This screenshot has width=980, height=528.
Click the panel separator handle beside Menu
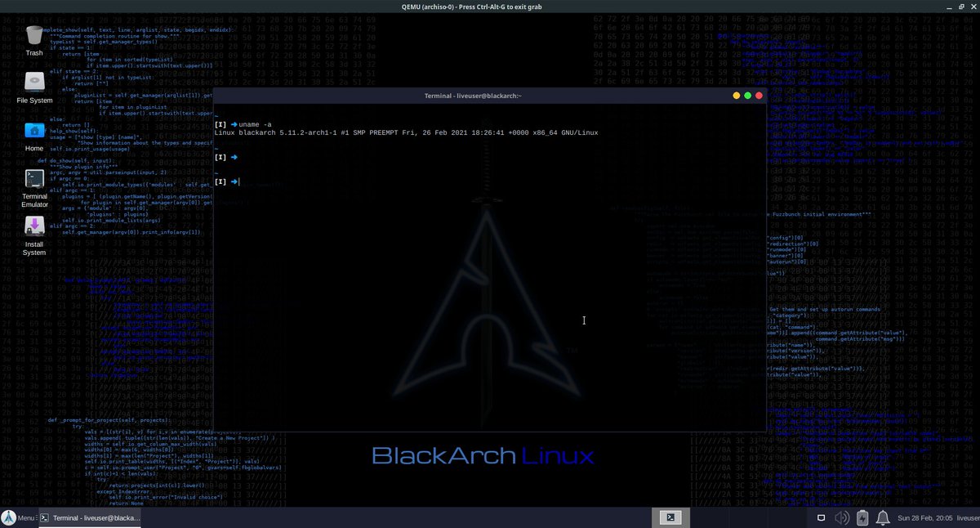click(x=37, y=518)
